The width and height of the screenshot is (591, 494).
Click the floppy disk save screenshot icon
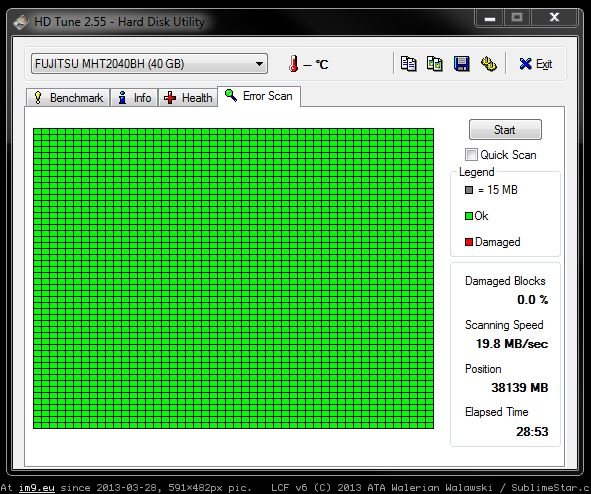click(462, 64)
